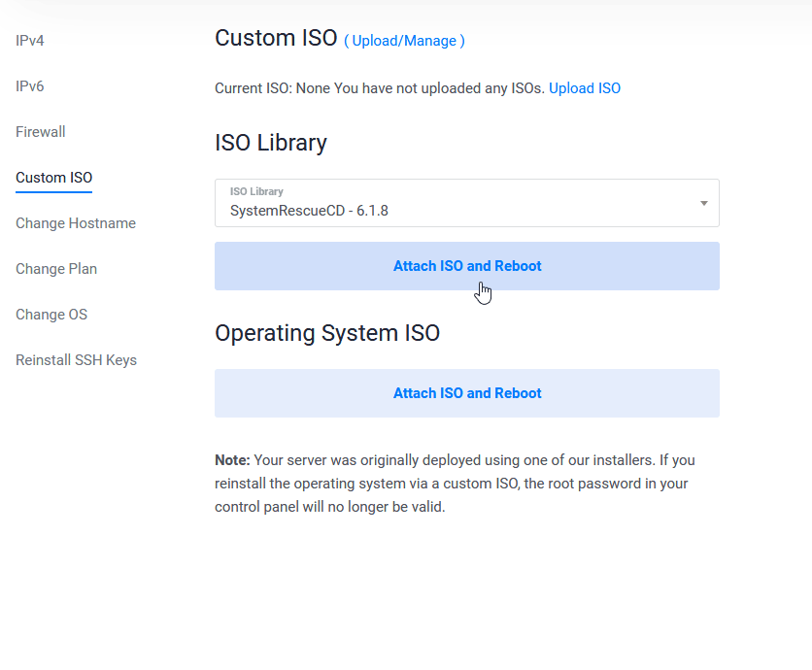Click the Operating System ISO heading
The height and width of the screenshot is (670, 812).
[x=327, y=333]
